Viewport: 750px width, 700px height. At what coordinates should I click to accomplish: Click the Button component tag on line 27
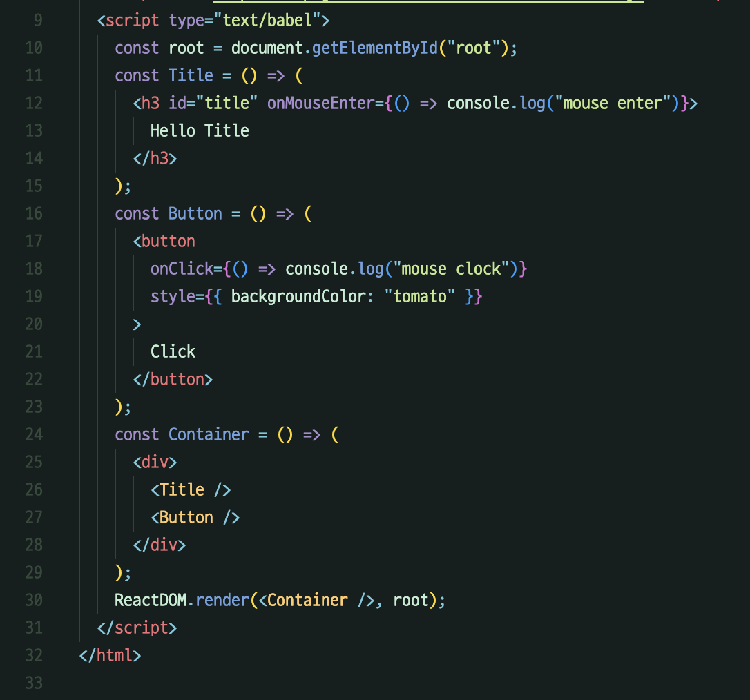click(195, 517)
